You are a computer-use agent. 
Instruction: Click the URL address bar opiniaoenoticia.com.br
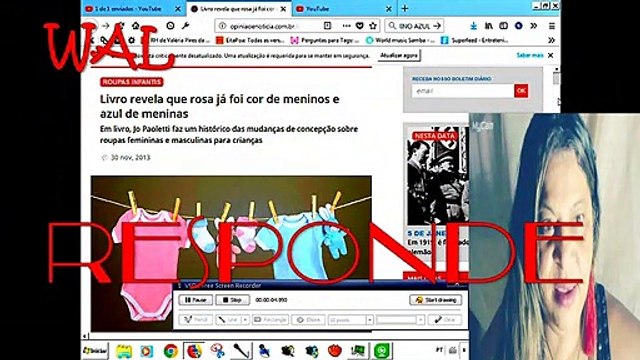(297, 26)
